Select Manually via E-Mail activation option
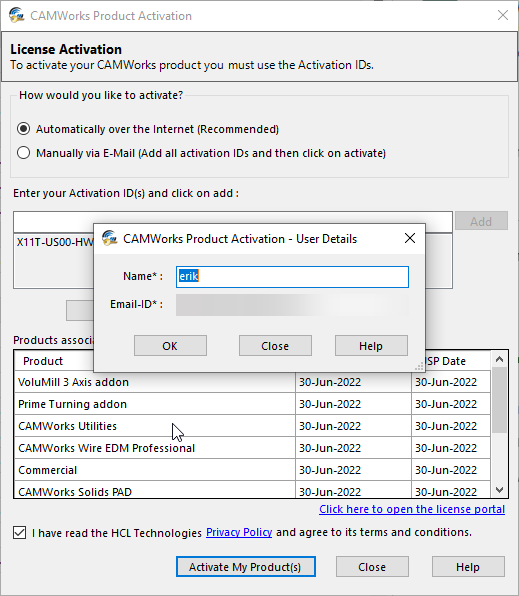This screenshot has width=519, height=596. coord(24,153)
